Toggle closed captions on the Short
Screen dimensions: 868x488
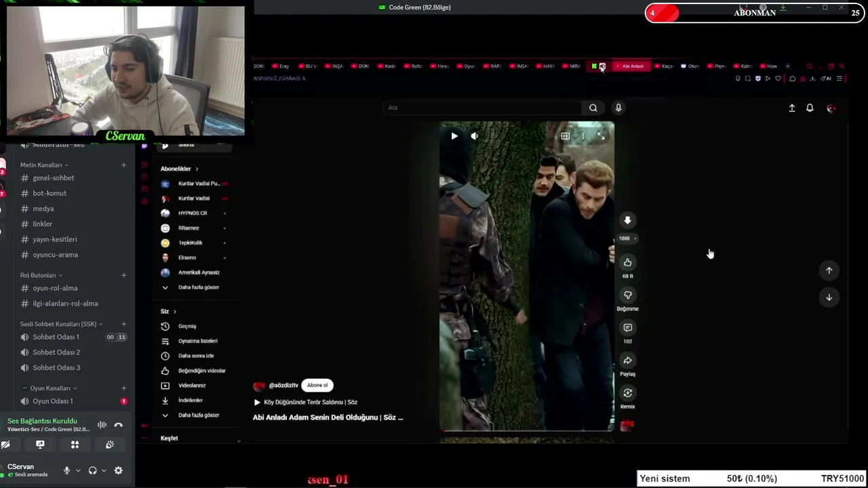[565, 136]
